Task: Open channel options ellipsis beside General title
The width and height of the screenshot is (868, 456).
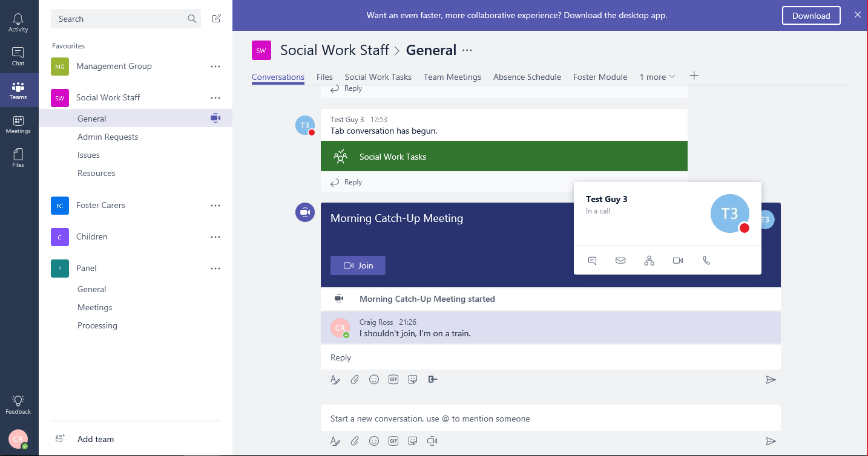Action: pyautogui.click(x=467, y=51)
